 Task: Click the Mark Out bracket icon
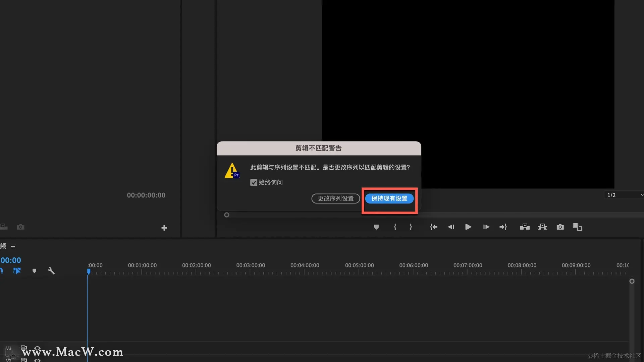coord(411,227)
